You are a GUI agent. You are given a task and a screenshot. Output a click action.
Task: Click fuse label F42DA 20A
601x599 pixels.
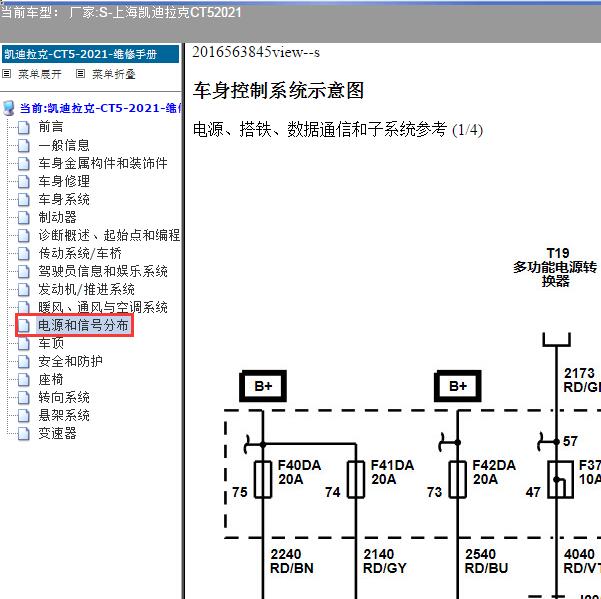point(494,472)
